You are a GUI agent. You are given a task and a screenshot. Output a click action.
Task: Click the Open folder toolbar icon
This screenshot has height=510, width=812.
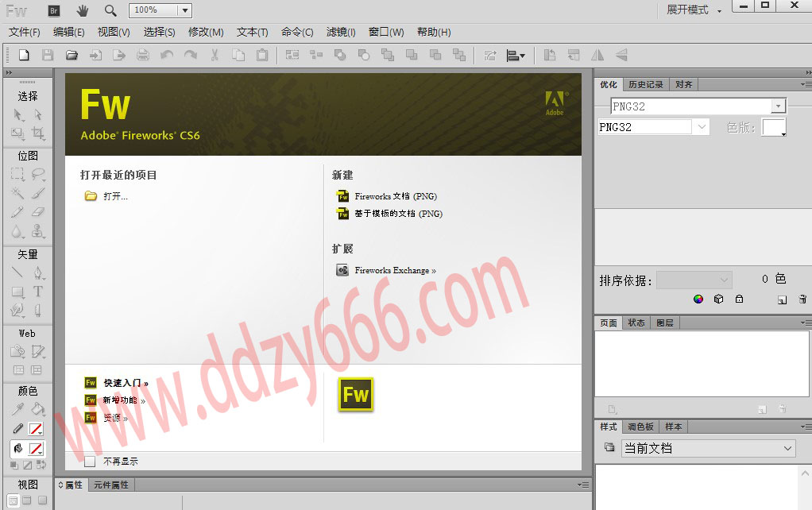pos(72,55)
